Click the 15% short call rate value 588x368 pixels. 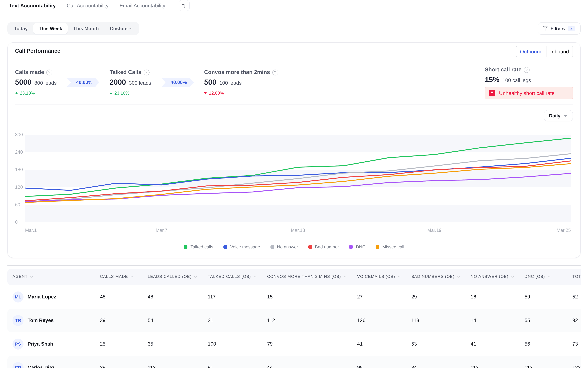tap(492, 80)
